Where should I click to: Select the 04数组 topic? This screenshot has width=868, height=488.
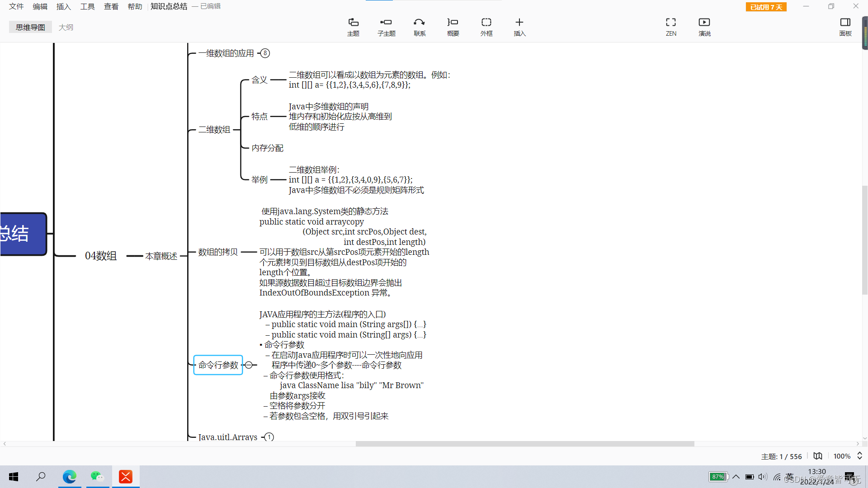[101, 256]
